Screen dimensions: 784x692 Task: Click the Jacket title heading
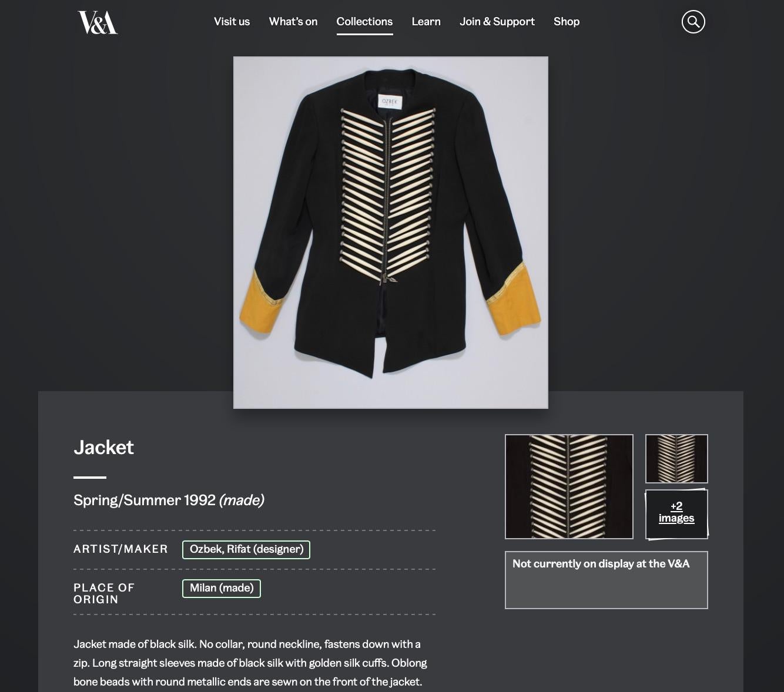pyautogui.click(x=103, y=448)
